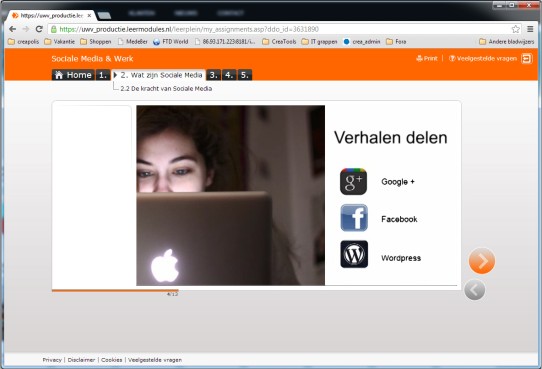
Task: Click the Print link
Action: [427, 58]
